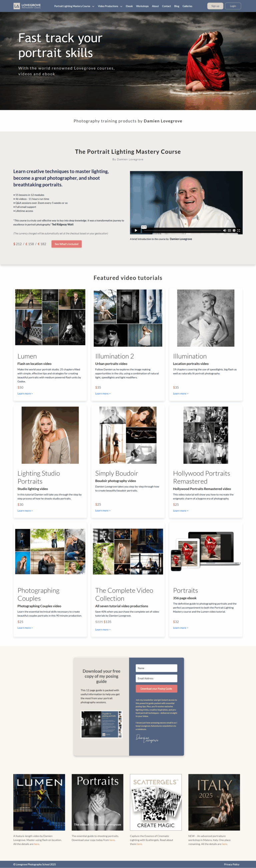
Task: Click the Featured video tutorials heading
Action: [x=128, y=278]
